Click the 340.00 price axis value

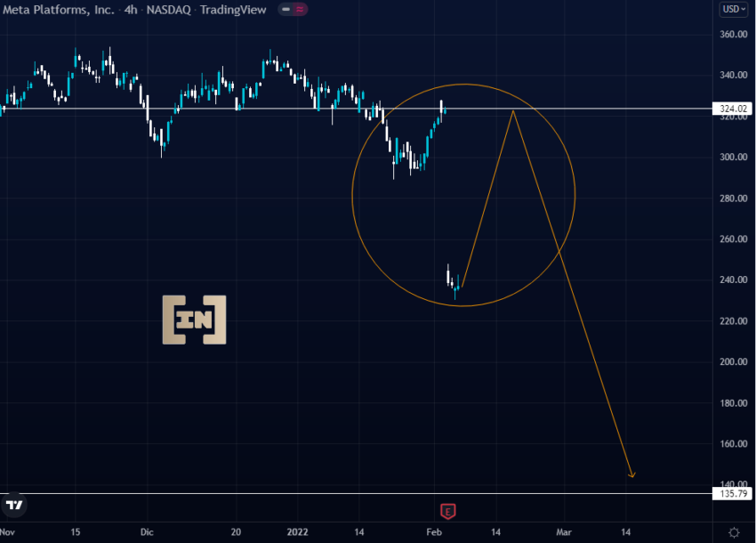(x=734, y=75)
